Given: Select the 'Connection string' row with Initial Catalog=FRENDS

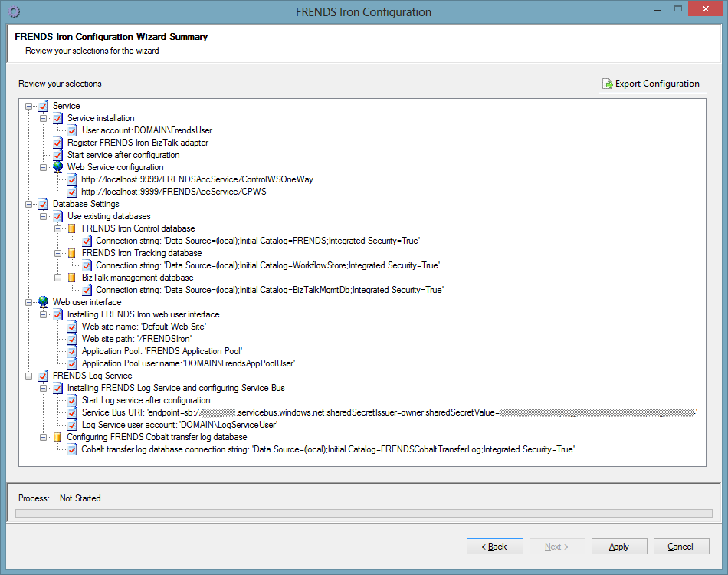Looking at the screenshot, I should point(257,241).
